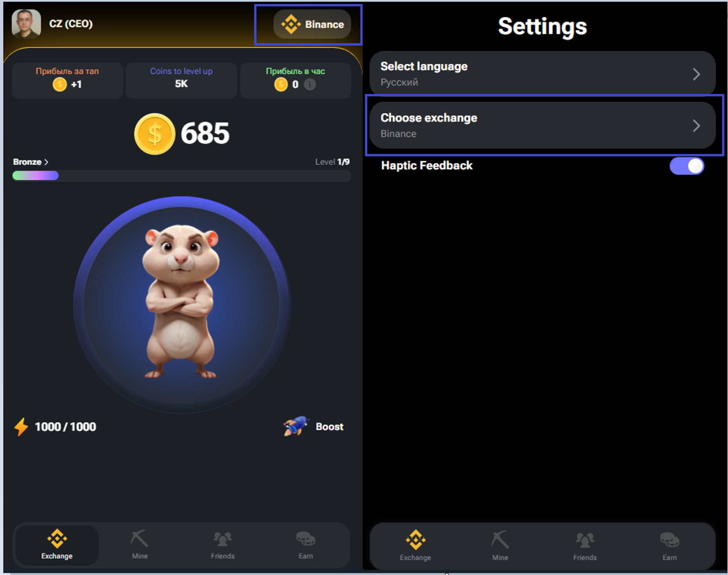Toggle the Haptic Feedback switch
The height and width of the screenshot is (575, 728).
[687, 166]
